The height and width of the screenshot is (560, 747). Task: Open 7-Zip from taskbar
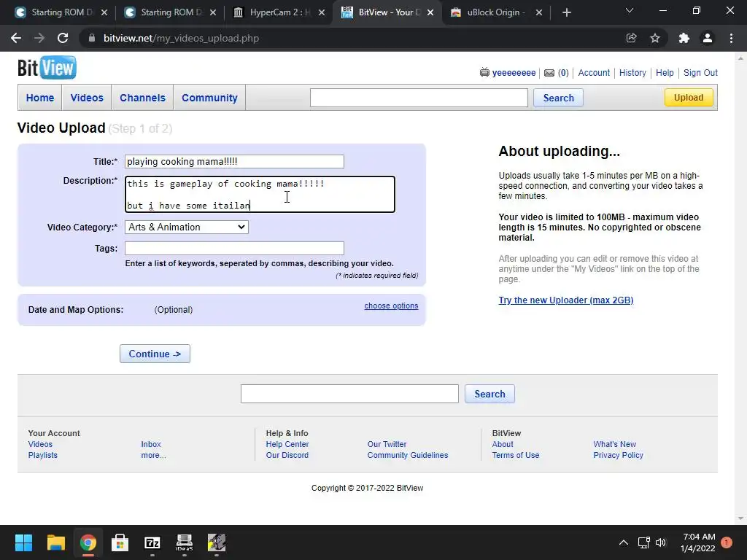(x=152, y=542)
